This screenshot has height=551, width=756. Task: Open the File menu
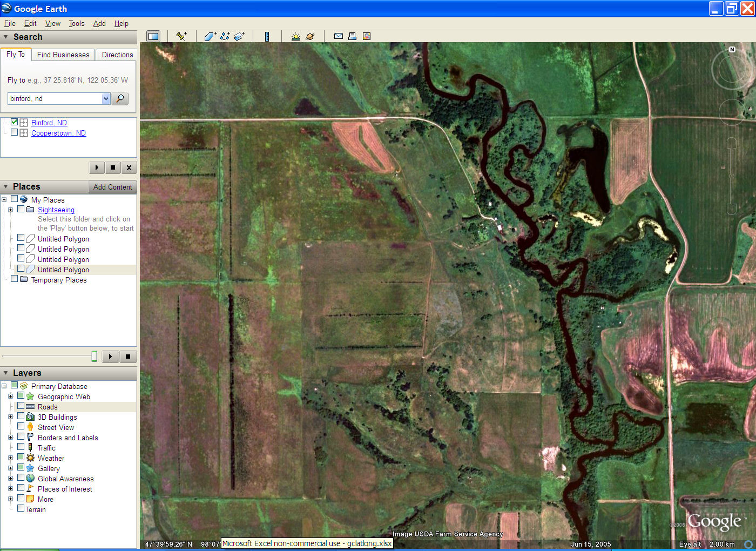10,23
